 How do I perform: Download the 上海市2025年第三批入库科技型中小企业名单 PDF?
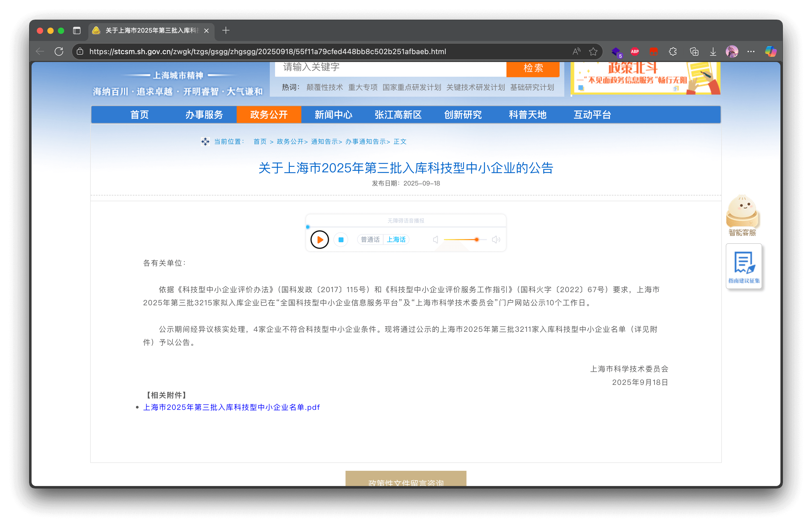[x=231, y=407]
